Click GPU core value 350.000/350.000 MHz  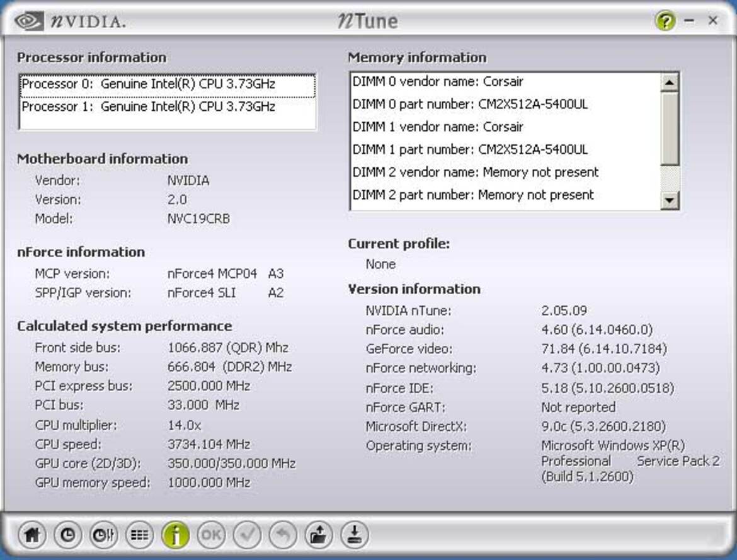pos(231,464)
